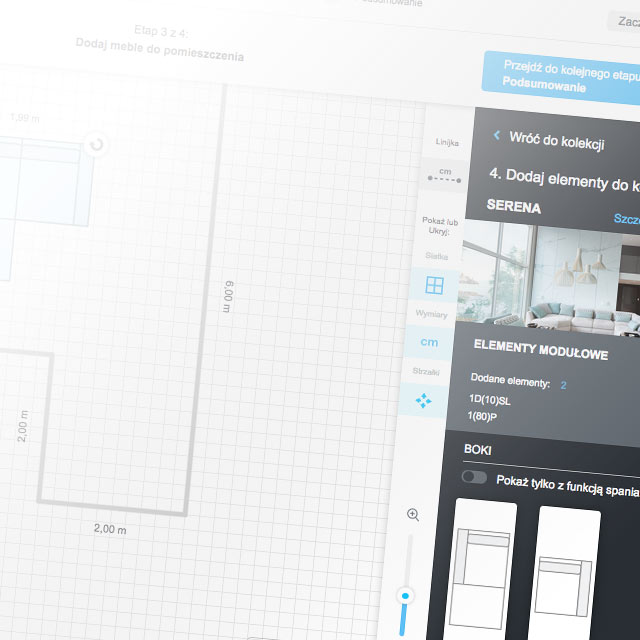Toggle the arrows (Strzałki) icon
This screenshot has width=640, height=640.
(424, 400)
